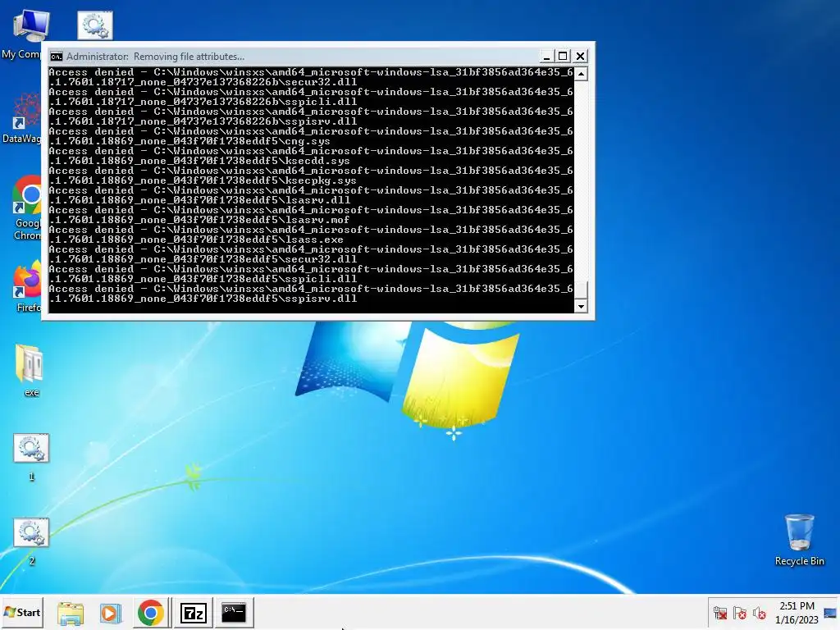Open 7-Zip from the taskbar

click(x=194, y=613)
